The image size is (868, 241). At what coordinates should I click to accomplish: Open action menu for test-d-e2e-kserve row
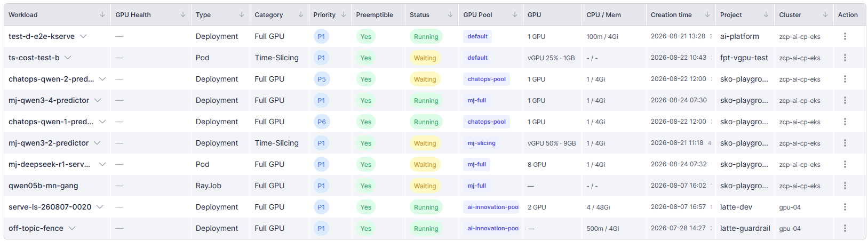click(845, 36)
